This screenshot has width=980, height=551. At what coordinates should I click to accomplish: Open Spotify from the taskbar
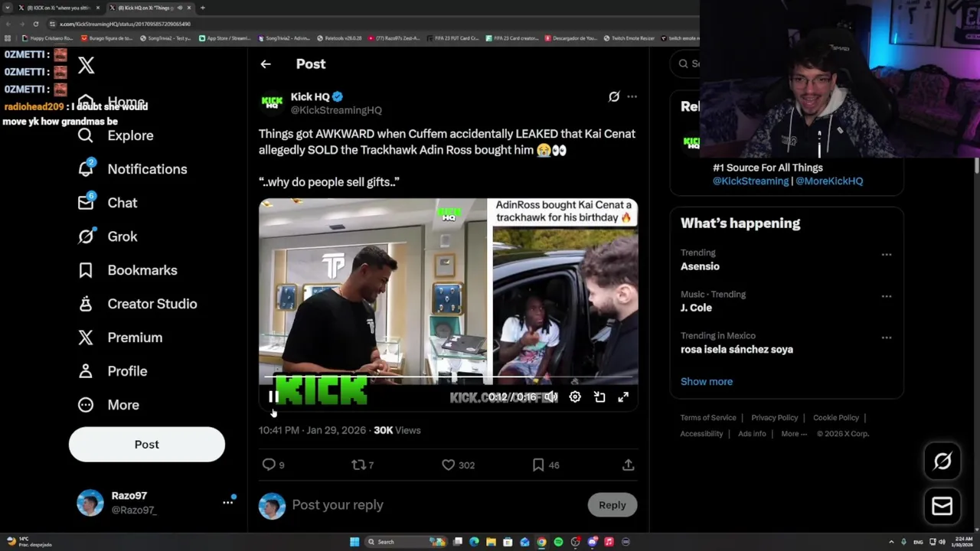coord(558,542)
